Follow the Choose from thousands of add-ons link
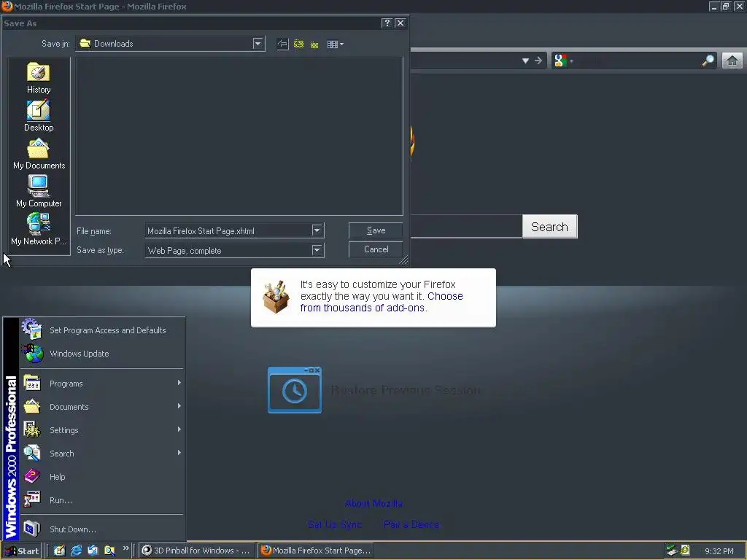This screenshot has width=747, height=560. [382, 302]
